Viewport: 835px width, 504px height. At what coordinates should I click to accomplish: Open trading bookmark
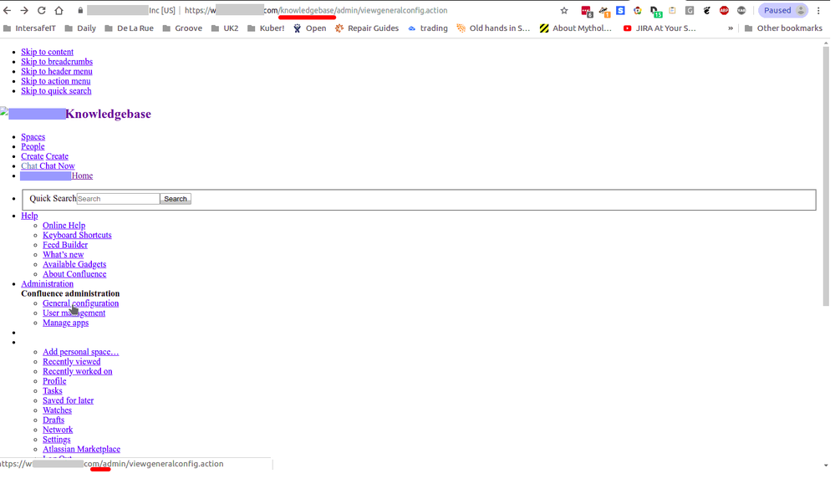[x=428, y=28]
